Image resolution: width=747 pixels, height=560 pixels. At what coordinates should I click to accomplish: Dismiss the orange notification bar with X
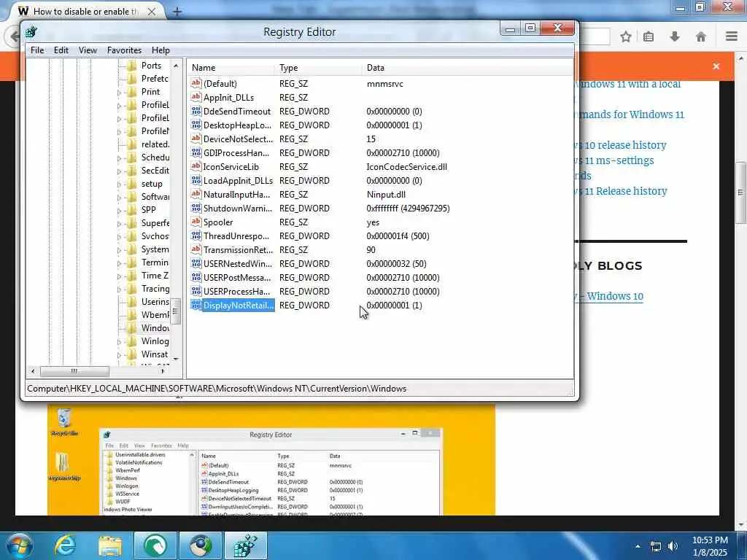tap(716, 66)
